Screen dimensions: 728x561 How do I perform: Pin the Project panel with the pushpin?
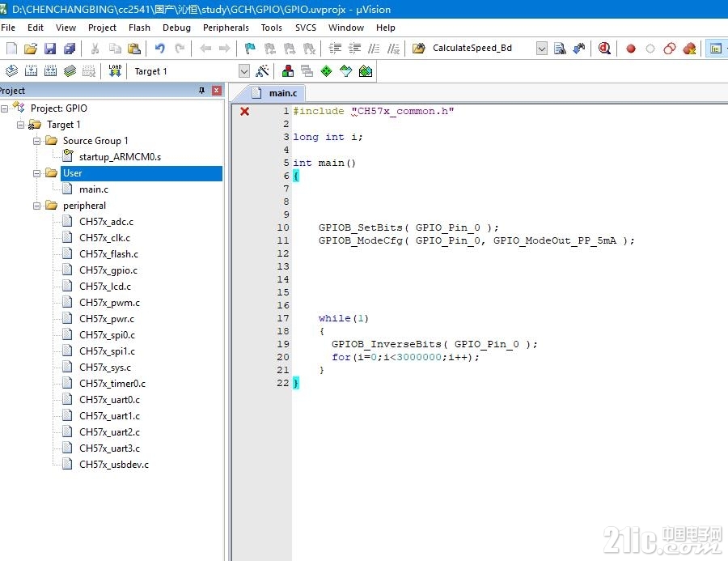[x=201, y=90]
